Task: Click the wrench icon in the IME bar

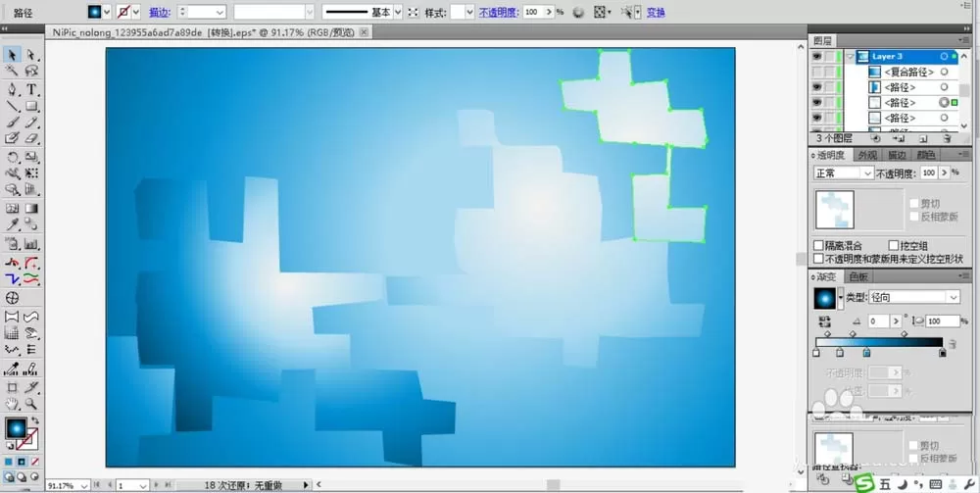Action: [x=969, y=484]
